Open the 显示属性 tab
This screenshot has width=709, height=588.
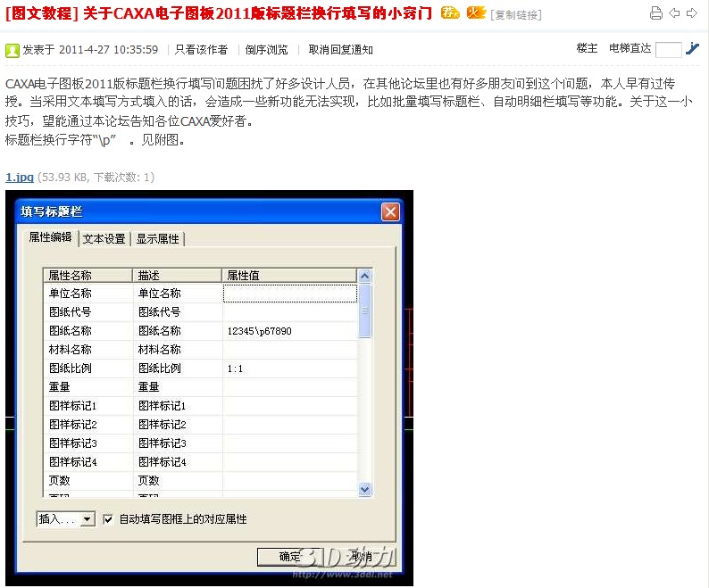tap(157, 239)
